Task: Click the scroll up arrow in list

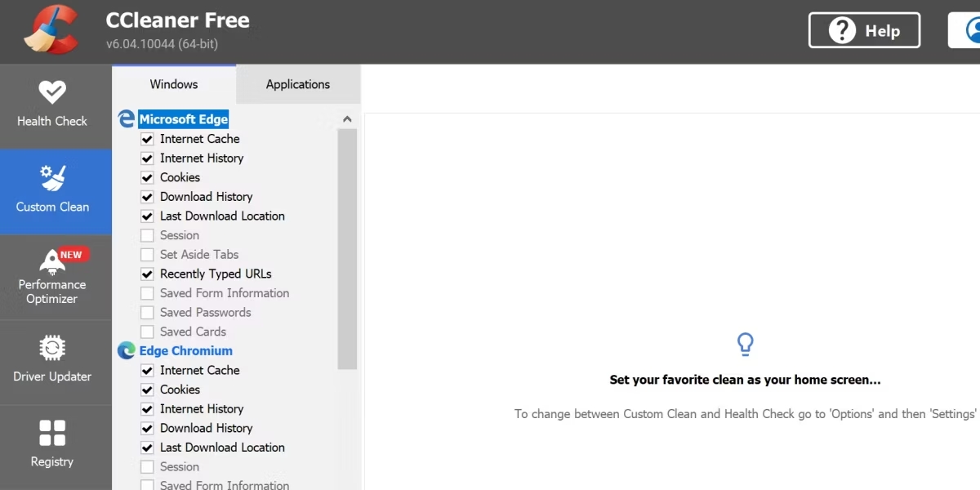Action: 347,119
